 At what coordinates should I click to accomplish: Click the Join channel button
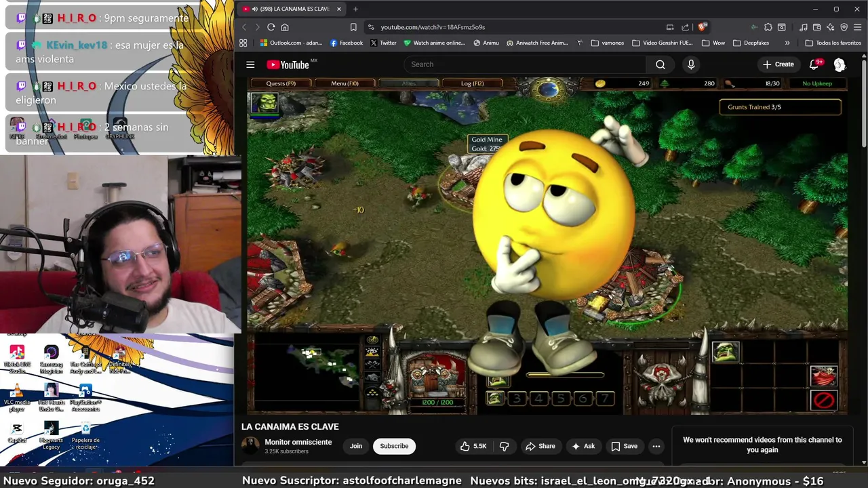[356, 446]
